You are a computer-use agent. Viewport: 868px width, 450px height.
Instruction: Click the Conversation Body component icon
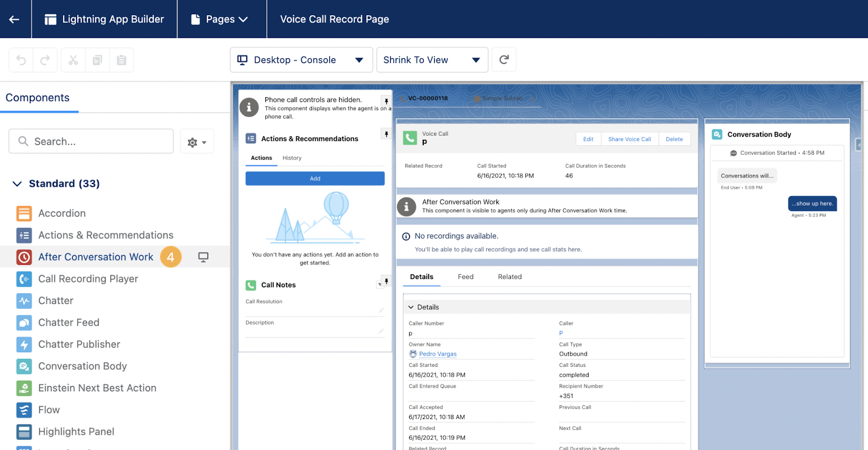(x=24, y=366)
